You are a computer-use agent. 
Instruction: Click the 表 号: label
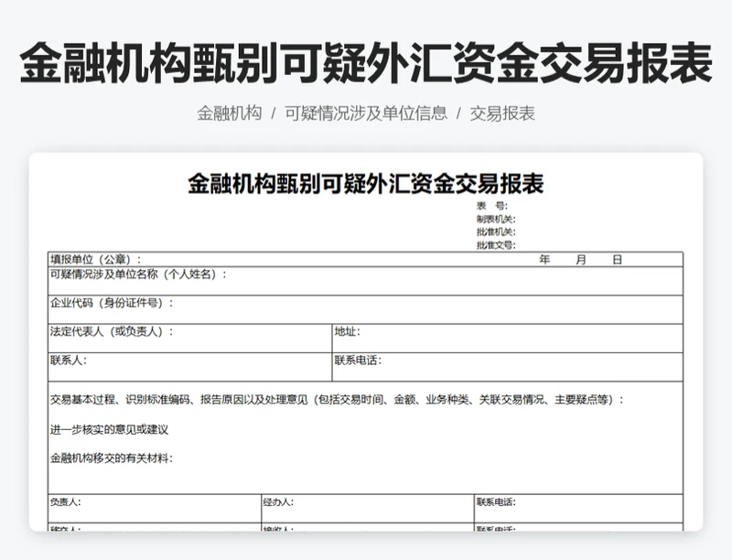click(492, 206)
